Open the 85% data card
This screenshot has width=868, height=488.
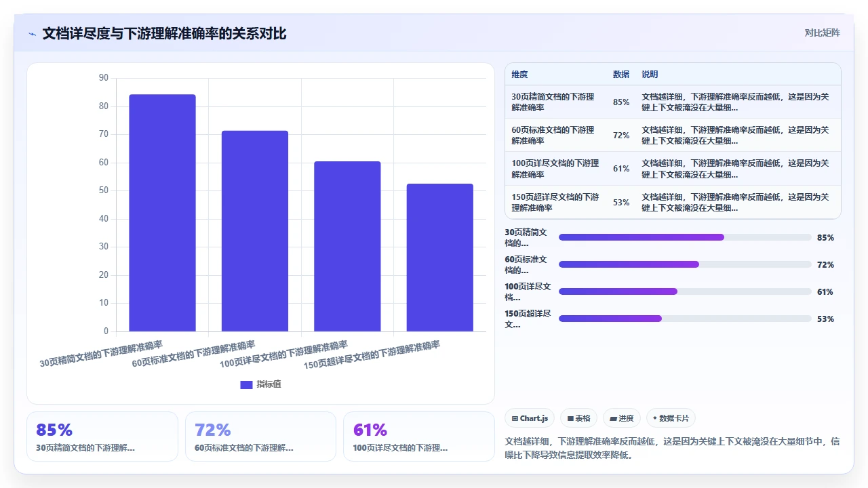(102, 436)
